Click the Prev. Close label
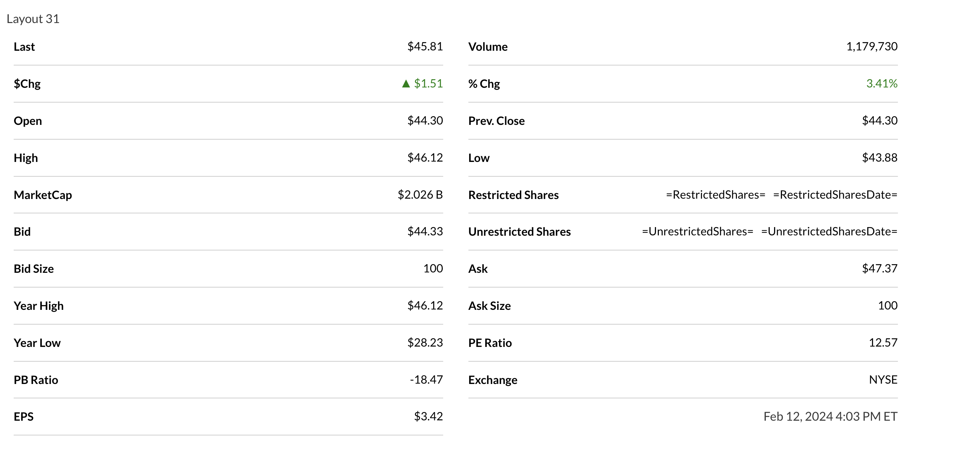The image size is (980, 452). pyautogui.click(x=496, y=121)
